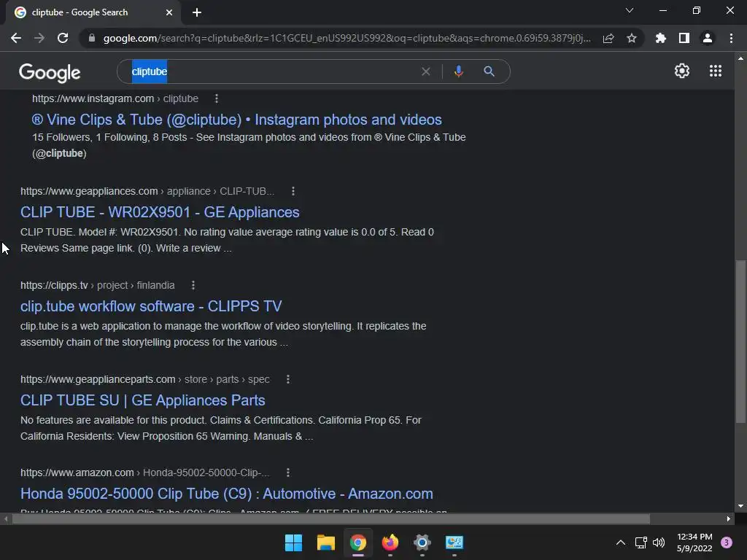Open File Explorer from the taskbar

point(326,542)
